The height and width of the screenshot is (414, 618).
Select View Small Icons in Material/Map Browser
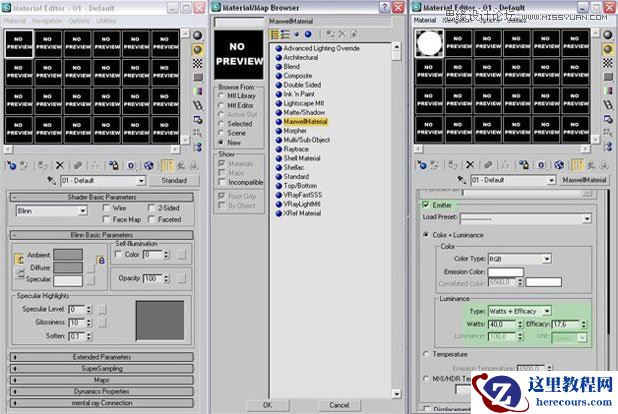click(x=296, y=35)
